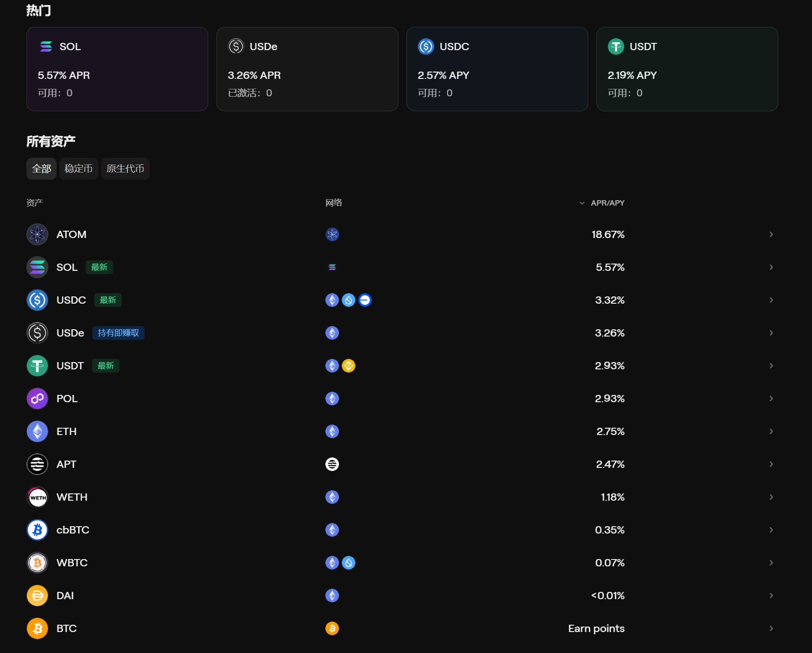Click the USDT coin icon in asset list
Screen dimensions: 812x653
(37, 366)
